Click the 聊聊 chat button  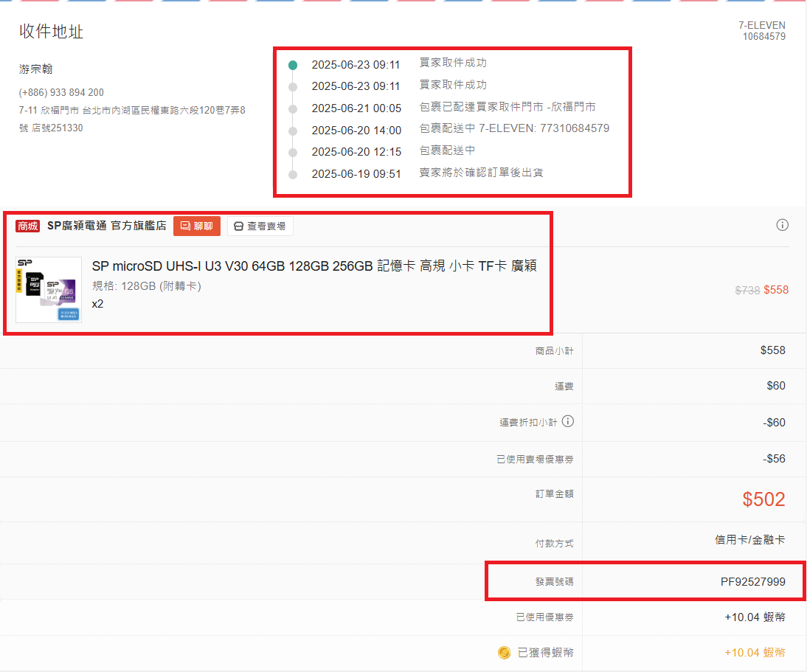(x=197, y=226)
